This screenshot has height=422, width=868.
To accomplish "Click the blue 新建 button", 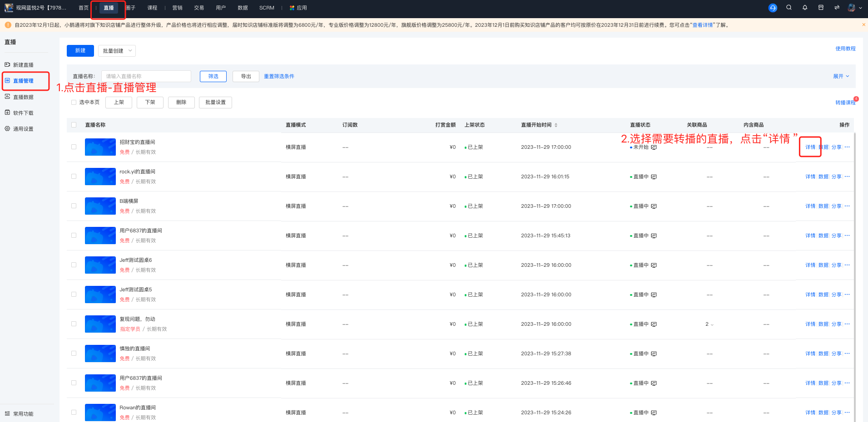I will click(x=80, y=51).
